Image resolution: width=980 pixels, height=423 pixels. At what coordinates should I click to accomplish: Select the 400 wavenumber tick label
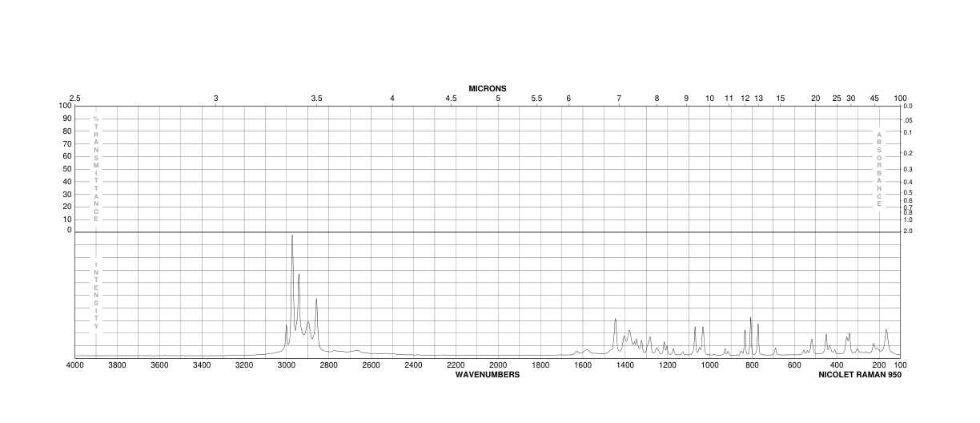tap(837, 365)
